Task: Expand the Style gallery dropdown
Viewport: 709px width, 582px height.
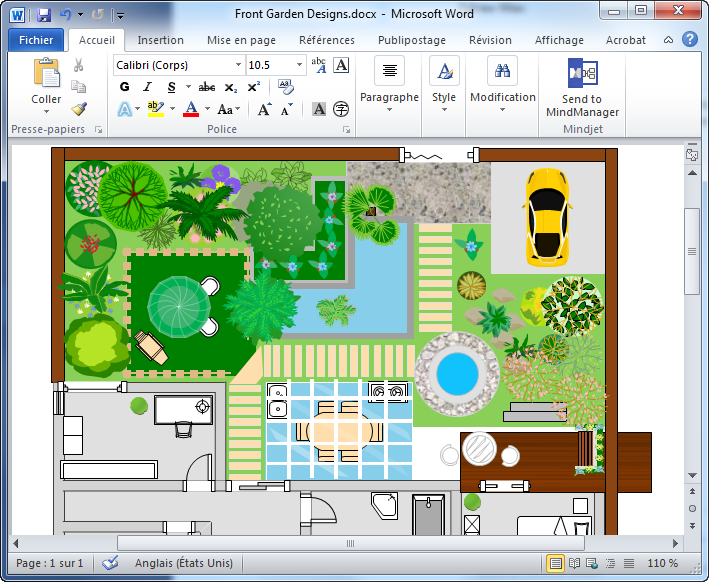Action: (x=444, y=109)
